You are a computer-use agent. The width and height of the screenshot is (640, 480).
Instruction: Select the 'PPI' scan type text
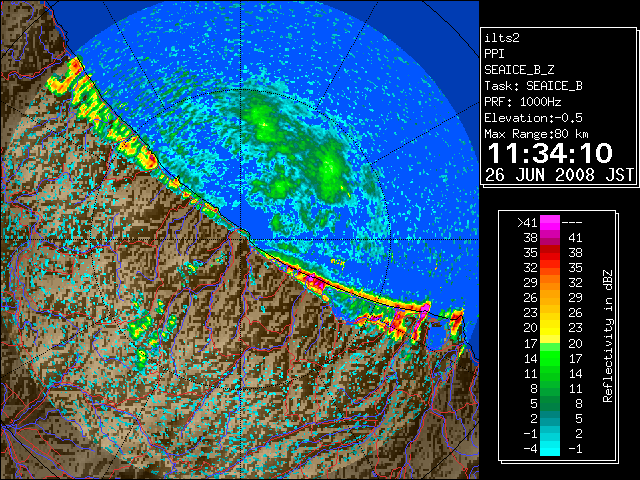click(494, 54)
